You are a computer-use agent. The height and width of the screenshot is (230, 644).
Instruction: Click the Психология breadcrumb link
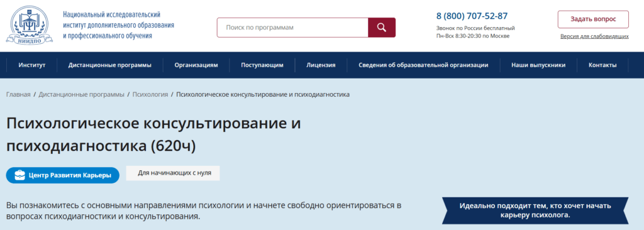150,94
